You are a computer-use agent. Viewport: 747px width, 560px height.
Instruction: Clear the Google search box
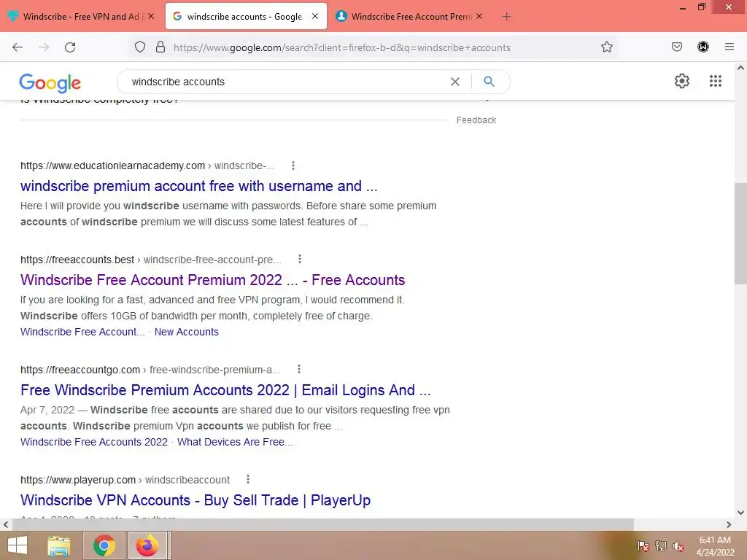click(x=455, y=82)
